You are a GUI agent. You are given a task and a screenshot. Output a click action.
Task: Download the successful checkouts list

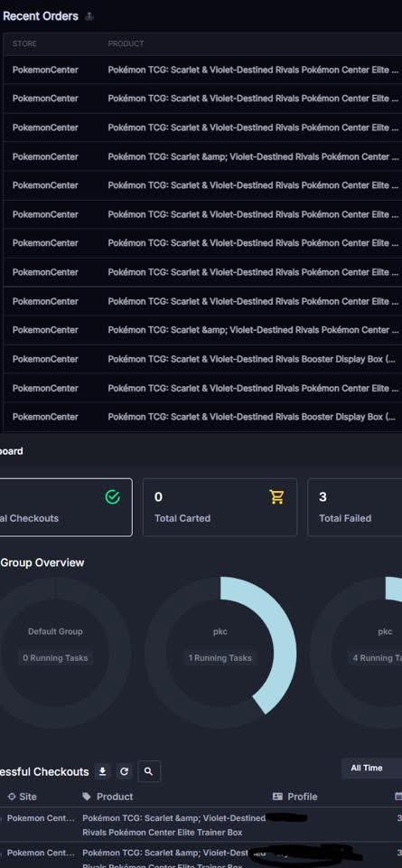[102, 771]
